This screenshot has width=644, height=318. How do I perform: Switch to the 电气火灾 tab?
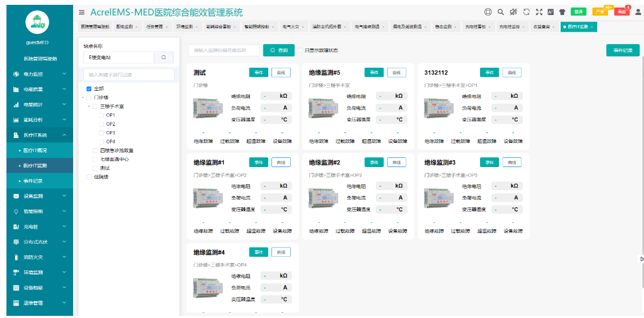tap(292, 26)
